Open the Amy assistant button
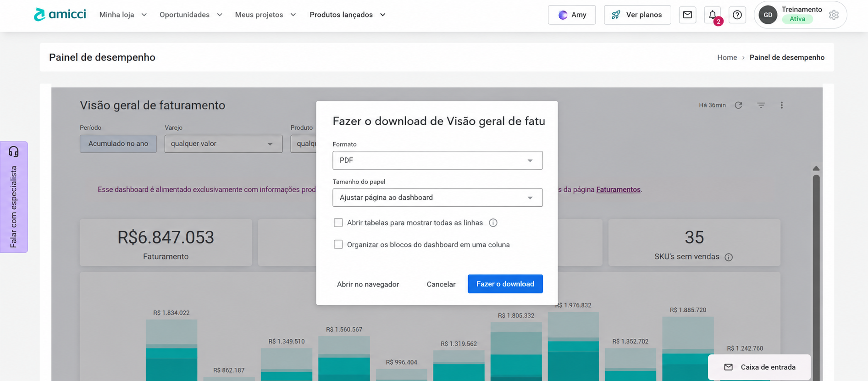868x381 pixels. 572,15
